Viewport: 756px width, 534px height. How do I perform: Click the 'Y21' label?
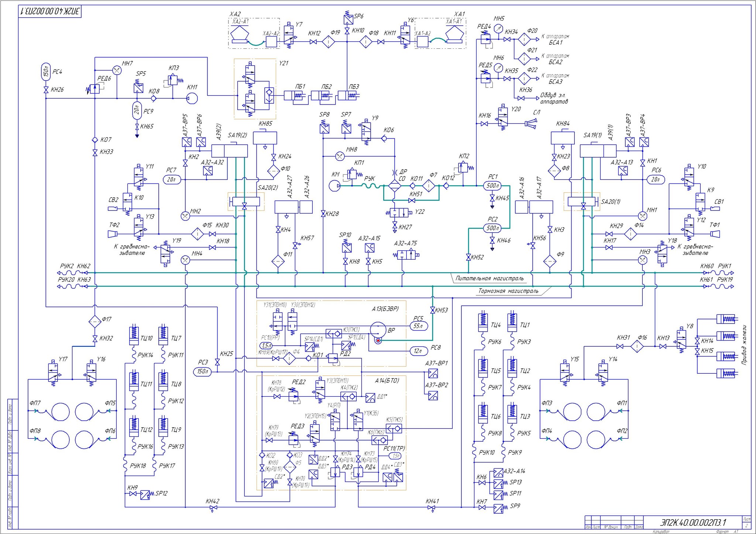coord(283,63)
